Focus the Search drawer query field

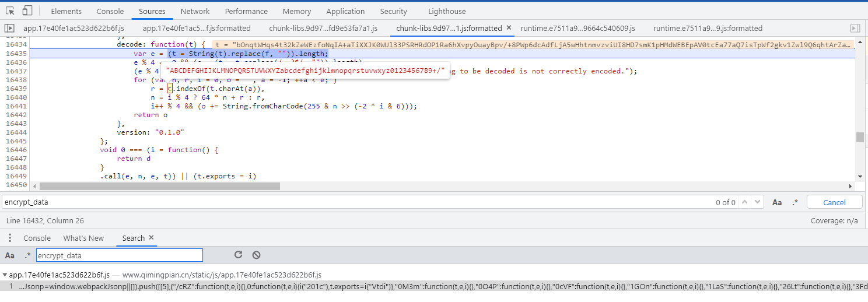point(119,255)
